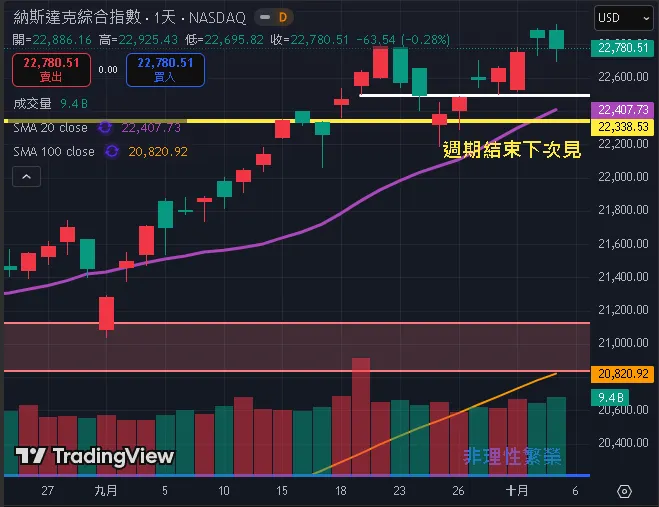Viewport: 659px width, 507px height.
Task: Select the SMA 100 close indicator label
Action: 54,151
